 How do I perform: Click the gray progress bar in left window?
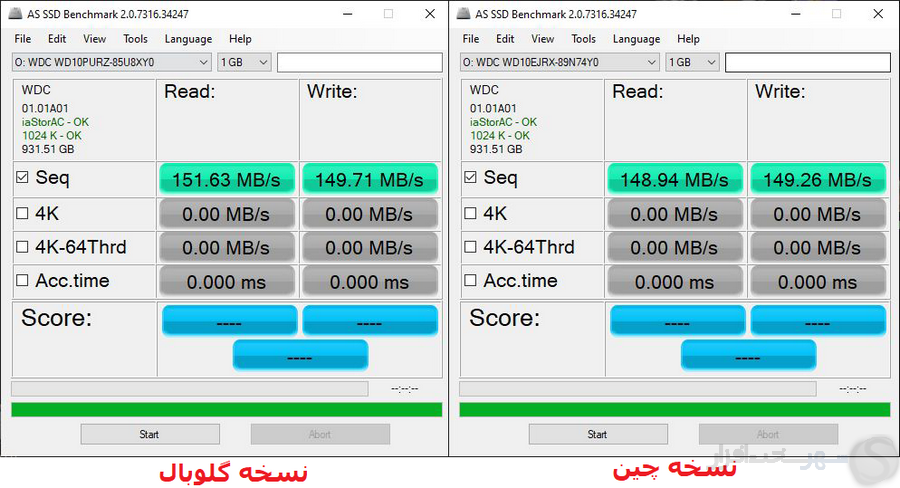190,389
